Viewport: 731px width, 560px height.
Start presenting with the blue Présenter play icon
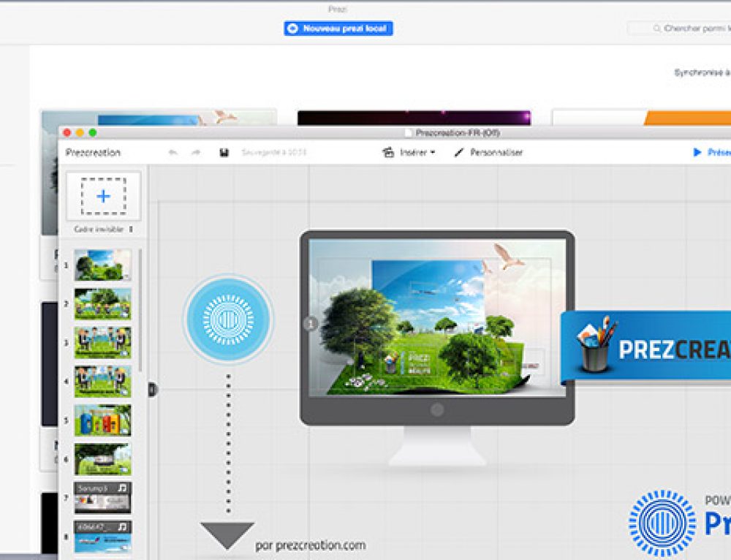[696, 151]
